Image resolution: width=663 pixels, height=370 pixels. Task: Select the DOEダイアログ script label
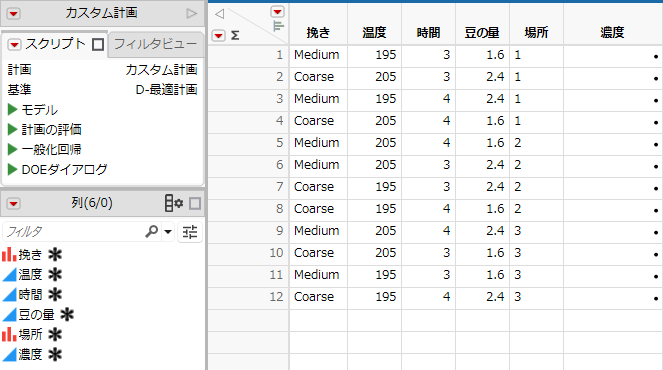click(x=65, y=169)
